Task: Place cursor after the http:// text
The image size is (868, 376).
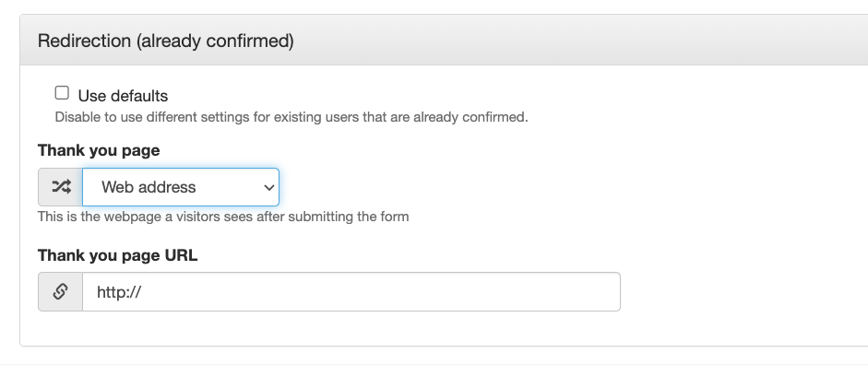Action: (x=142, y=291)
